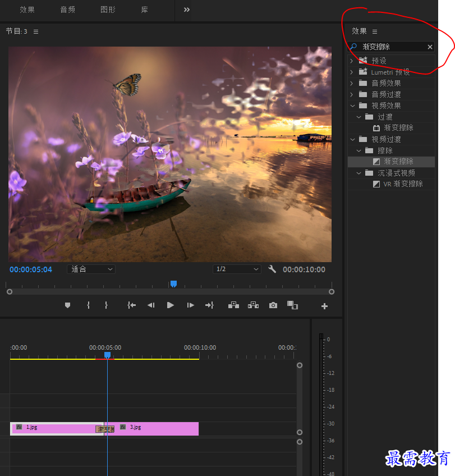455x476 pixels.
Task: Click the program monitor playhead marker
Action: click(x=173, y=284)
